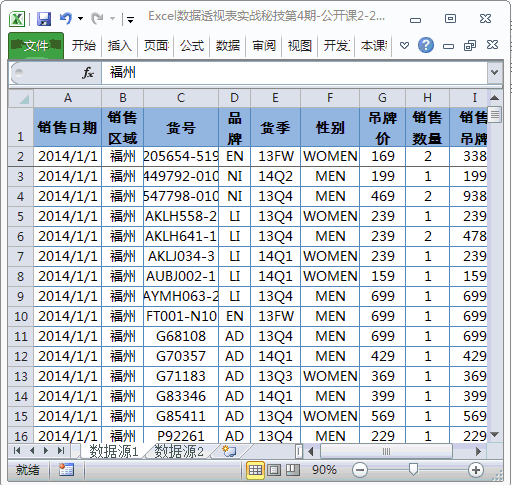Click the Undo arrow icon

click(66, 18)
